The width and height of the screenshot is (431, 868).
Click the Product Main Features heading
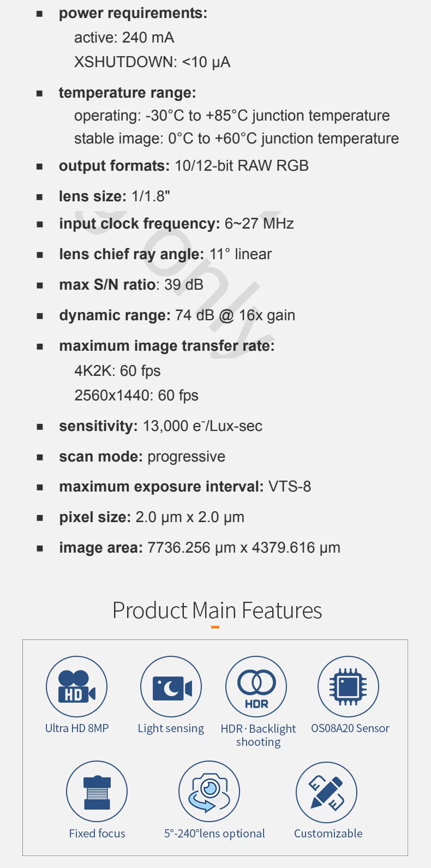217,610
